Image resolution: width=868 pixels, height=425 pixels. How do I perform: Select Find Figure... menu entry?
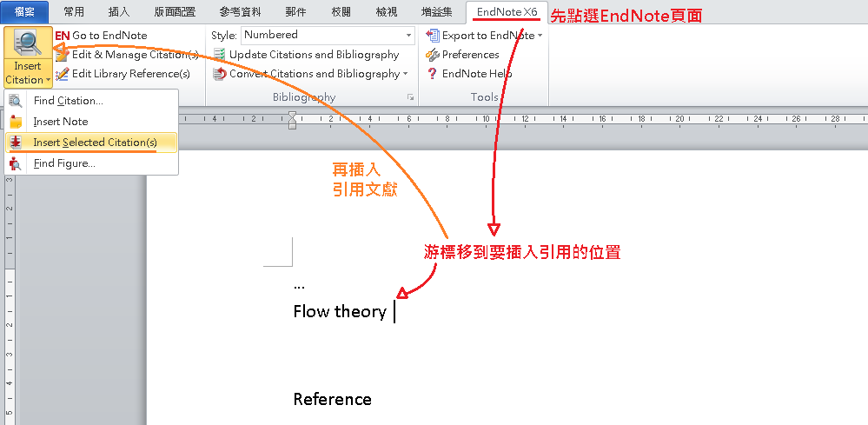point(91,163)
